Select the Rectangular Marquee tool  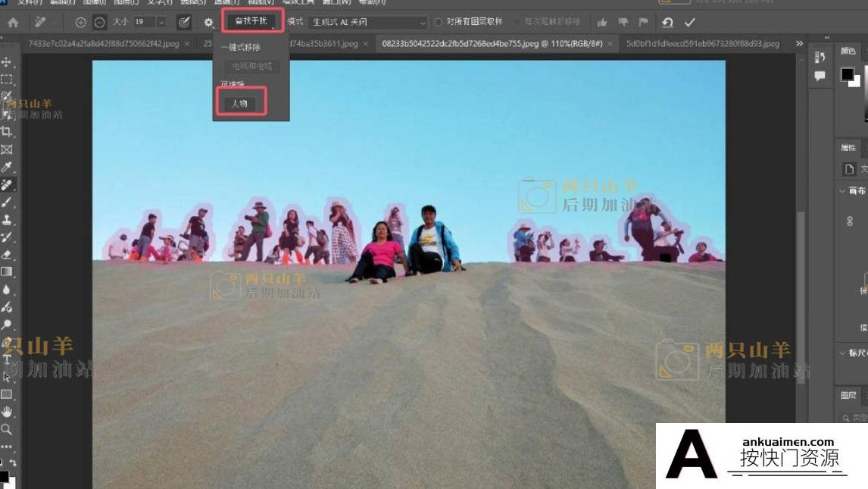(7, 79)
